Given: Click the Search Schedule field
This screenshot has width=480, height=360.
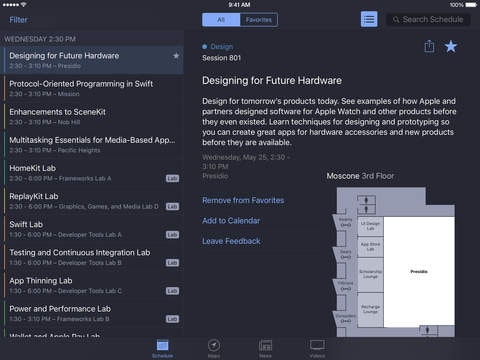Looking at the screenshot, I should pyautogui.click(x=428, y=20).
